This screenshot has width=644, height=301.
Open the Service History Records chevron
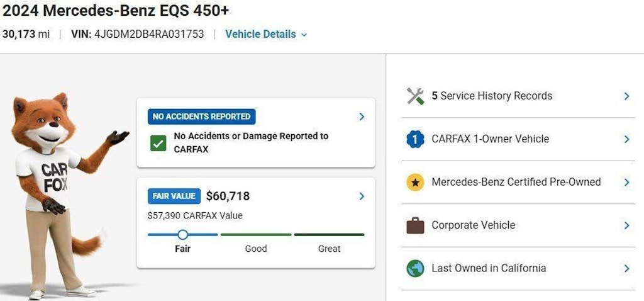click(627, 96)
